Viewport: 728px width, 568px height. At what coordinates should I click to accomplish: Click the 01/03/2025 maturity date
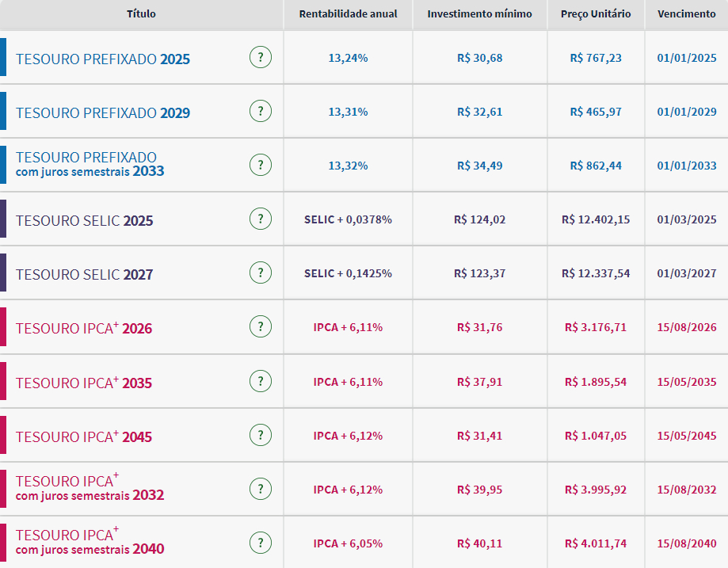687,219
